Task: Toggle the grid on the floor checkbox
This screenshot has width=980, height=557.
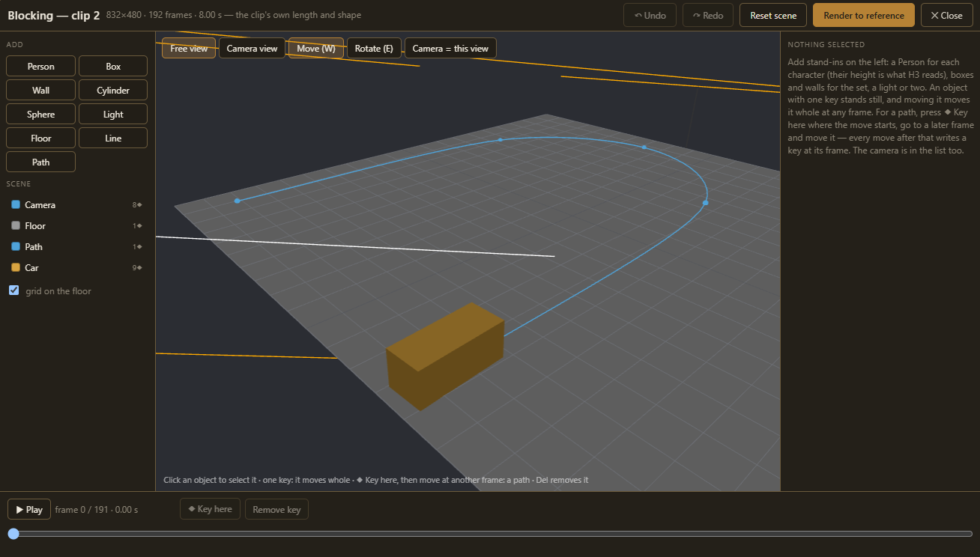Action: pos(13,290)
